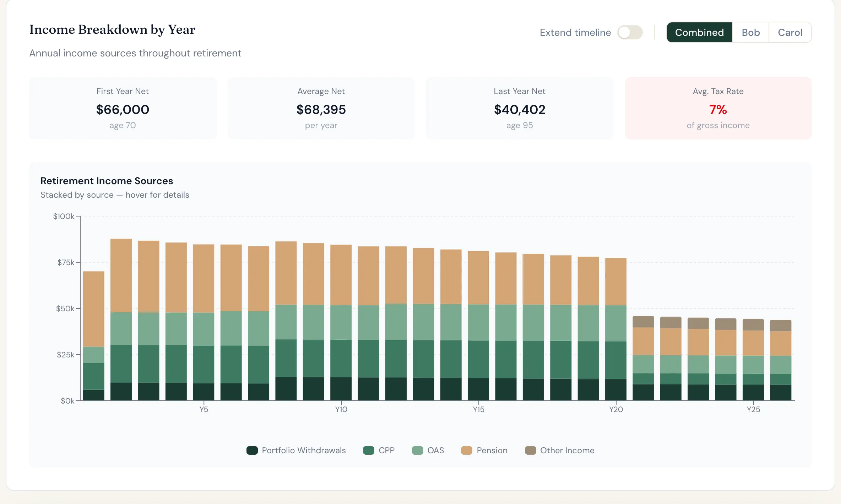Select the Combined tab

click(x=699, y=32)
